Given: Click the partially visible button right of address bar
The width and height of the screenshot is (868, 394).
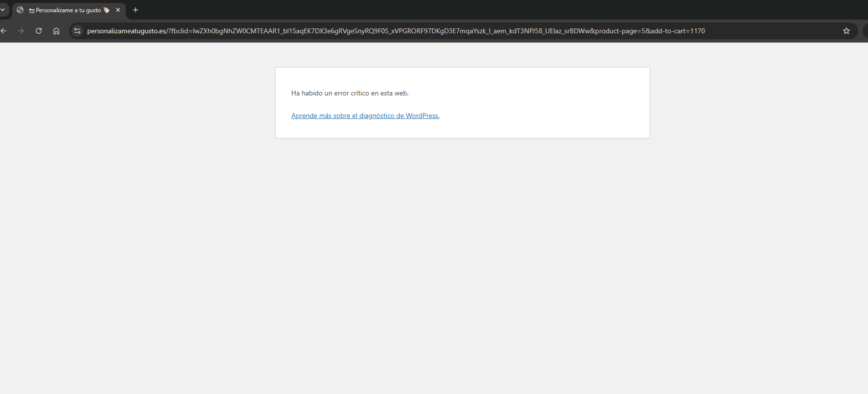Looking at the screenshot, I should pyautogui.click(x=865, y=31).
